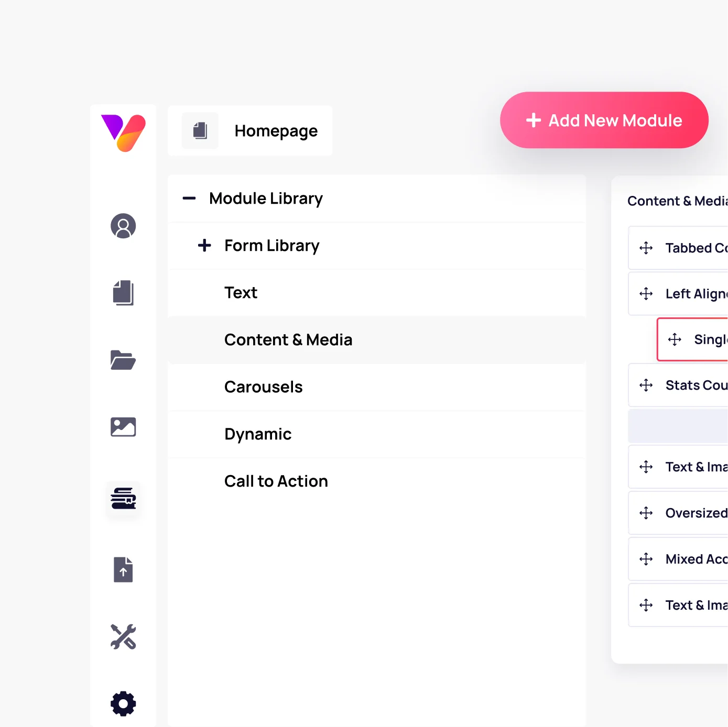
Task: Expand the Form Library section
Action: point(204,245)
